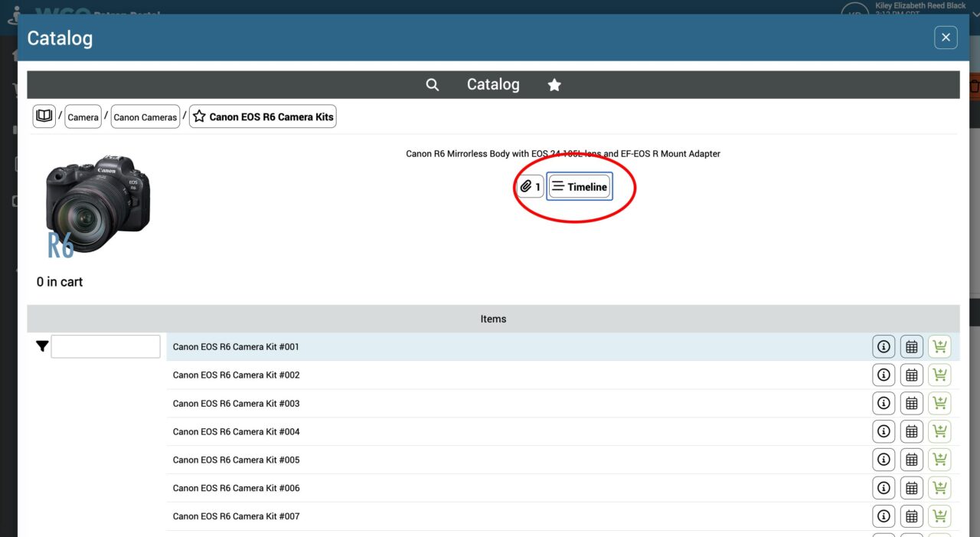This screenshot has height=537, width=980.
Task: Open the Camera breadcrumb
Action: [x=83, y=116]
